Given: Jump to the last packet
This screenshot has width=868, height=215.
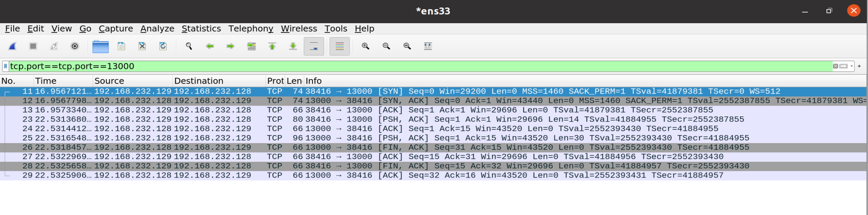Looking at the screenshot, I should pos(293,46).
